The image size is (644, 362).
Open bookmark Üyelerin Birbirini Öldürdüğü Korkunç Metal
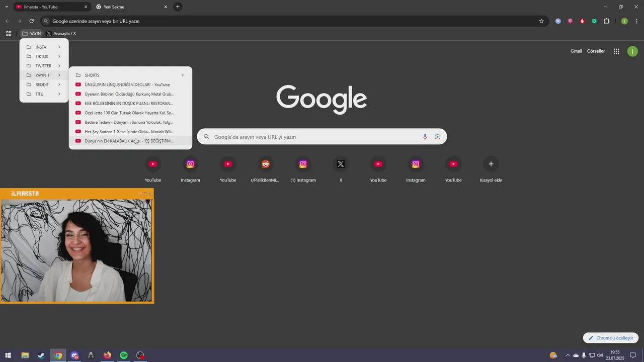coord(130,94)
